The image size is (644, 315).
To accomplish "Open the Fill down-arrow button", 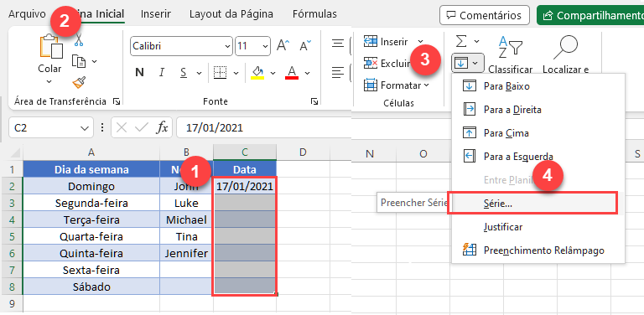I will click(468, 63).
